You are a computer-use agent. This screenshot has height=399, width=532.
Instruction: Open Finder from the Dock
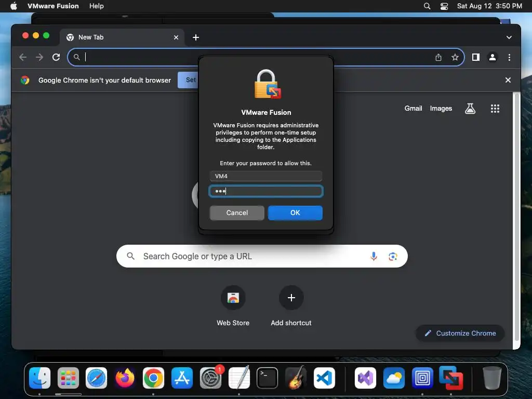pyautogui.click(x=39, y=378)
